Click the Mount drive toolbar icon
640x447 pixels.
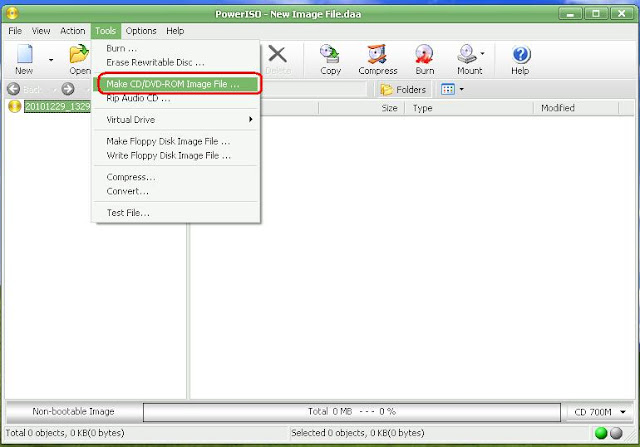(468, 54)
